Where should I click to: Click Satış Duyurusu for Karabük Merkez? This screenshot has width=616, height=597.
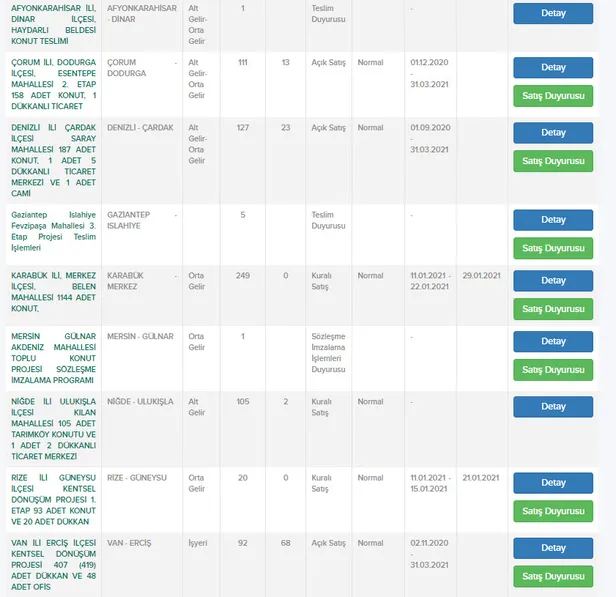[x=553, y=309]
